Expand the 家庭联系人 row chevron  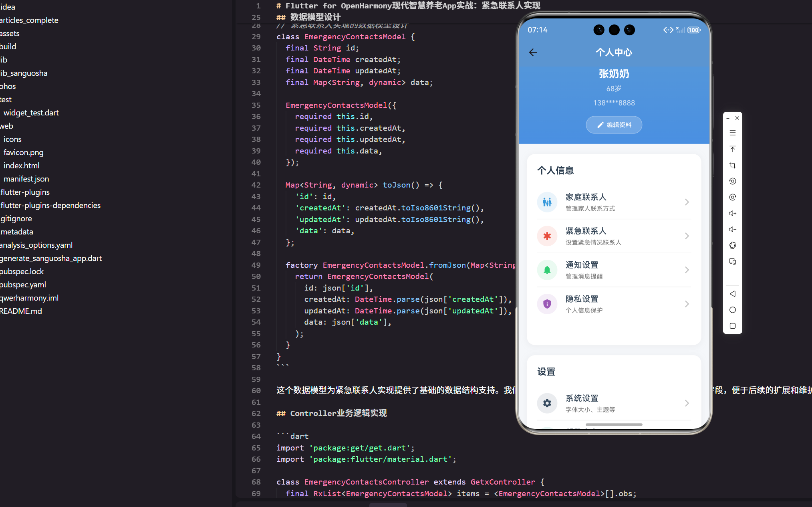pos(687,202)
